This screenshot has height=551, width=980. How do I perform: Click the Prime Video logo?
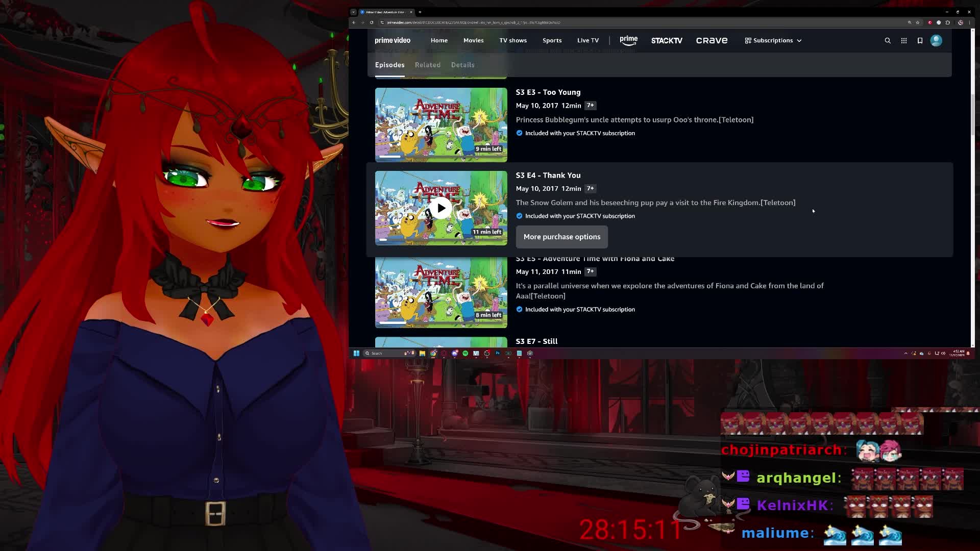coord(392,40)
